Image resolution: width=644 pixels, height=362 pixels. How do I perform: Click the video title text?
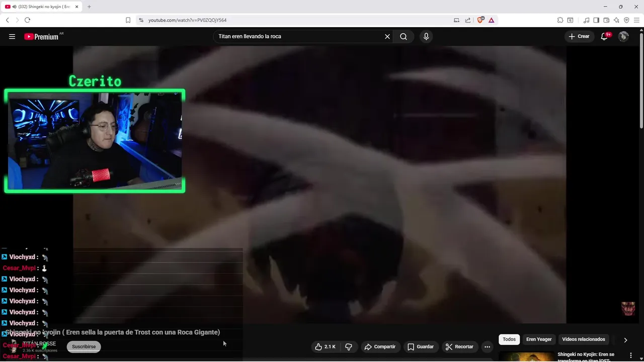pos(113,332)
